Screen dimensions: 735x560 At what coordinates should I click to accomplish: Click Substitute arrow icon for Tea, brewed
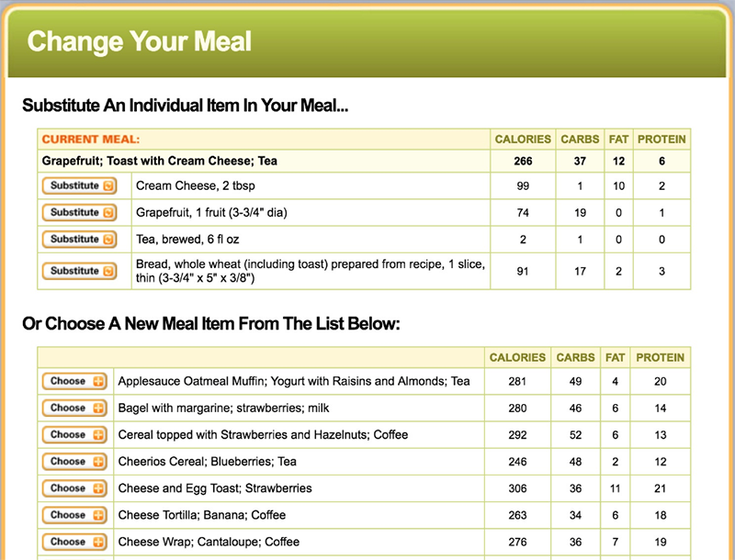108,240
